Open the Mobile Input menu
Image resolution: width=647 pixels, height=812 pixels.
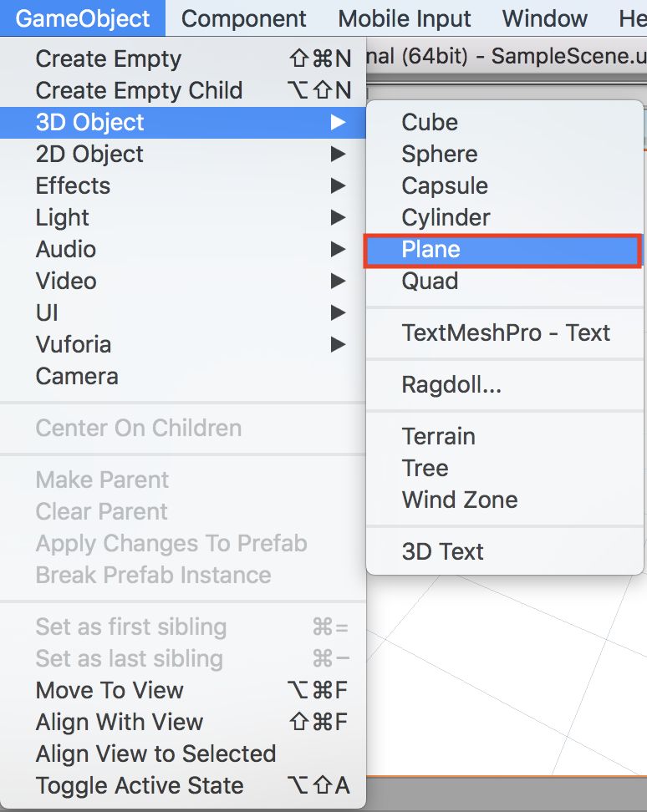(405, 18)
